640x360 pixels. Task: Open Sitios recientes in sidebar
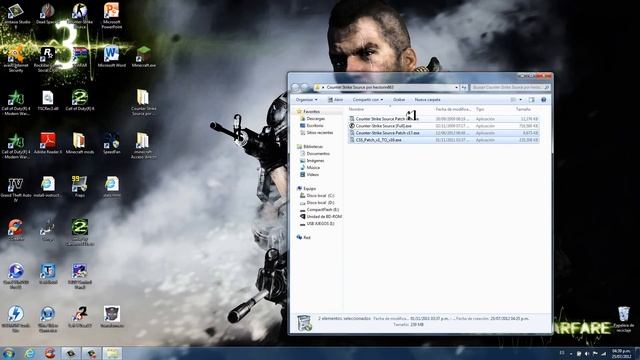(317, 132)
